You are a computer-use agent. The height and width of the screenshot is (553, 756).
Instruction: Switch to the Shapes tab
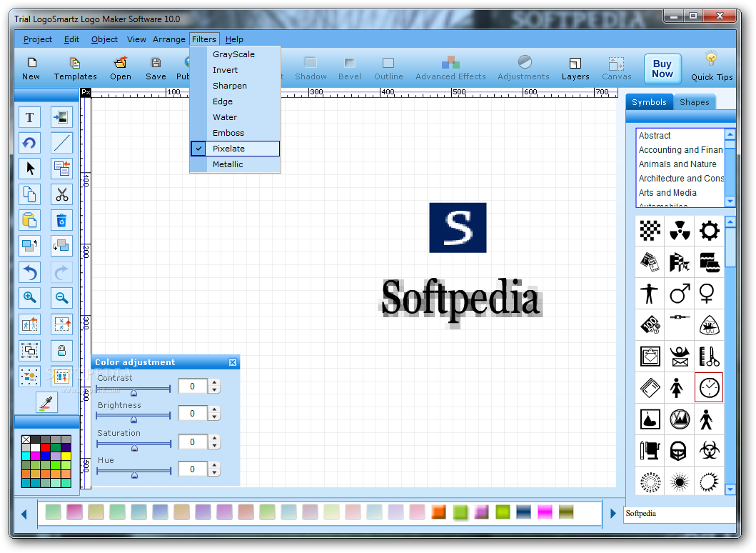click(x=695, y=102)
